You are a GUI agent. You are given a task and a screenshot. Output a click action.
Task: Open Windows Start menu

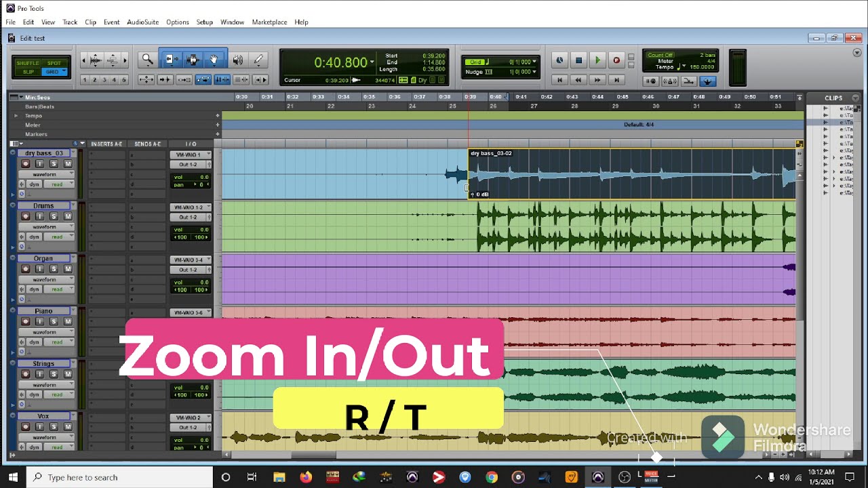coord(14,477)
